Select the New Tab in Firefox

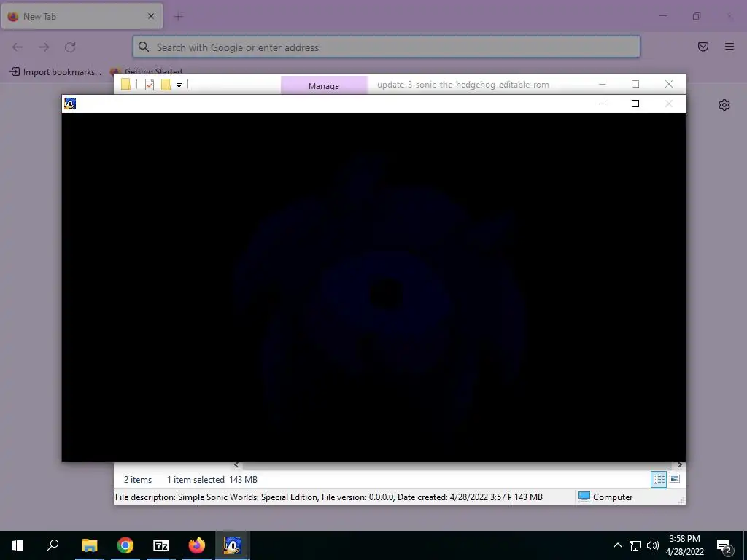coord(82,16)
